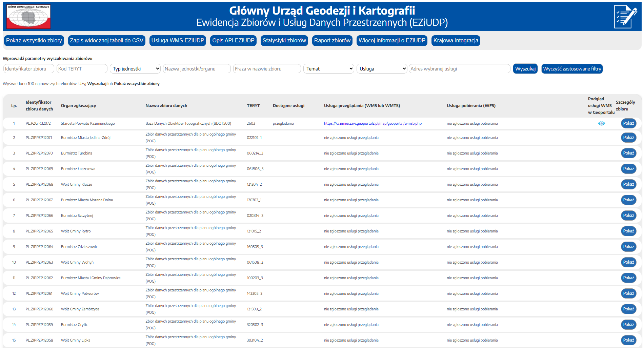Open Więcej informacji o EZiUDP

pos(392,41)
